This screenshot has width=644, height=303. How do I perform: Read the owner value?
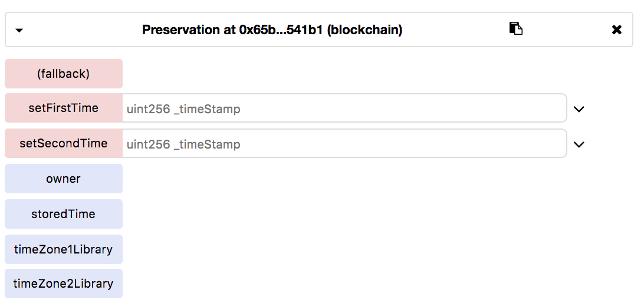coord(64,179)
